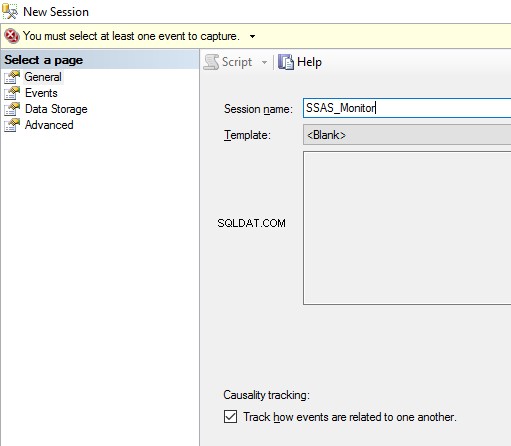Click the Script button label
This screenshot has height=446, width=511.
coord(237,62)
